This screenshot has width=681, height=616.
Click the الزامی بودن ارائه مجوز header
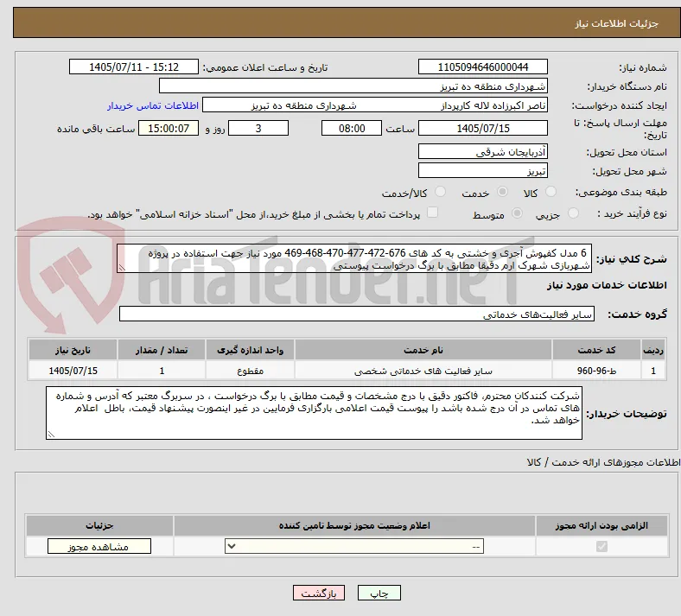coord(601,525)
